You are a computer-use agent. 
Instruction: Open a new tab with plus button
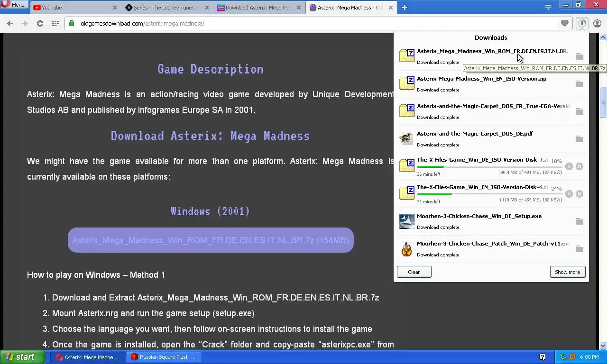[x=405, y=8]
